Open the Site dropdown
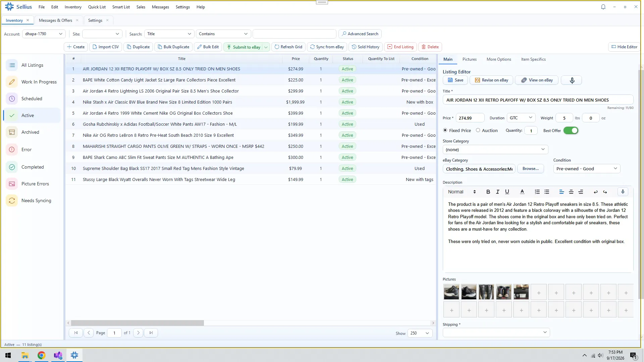Screen dimensions: 644x362 [102, 34]
